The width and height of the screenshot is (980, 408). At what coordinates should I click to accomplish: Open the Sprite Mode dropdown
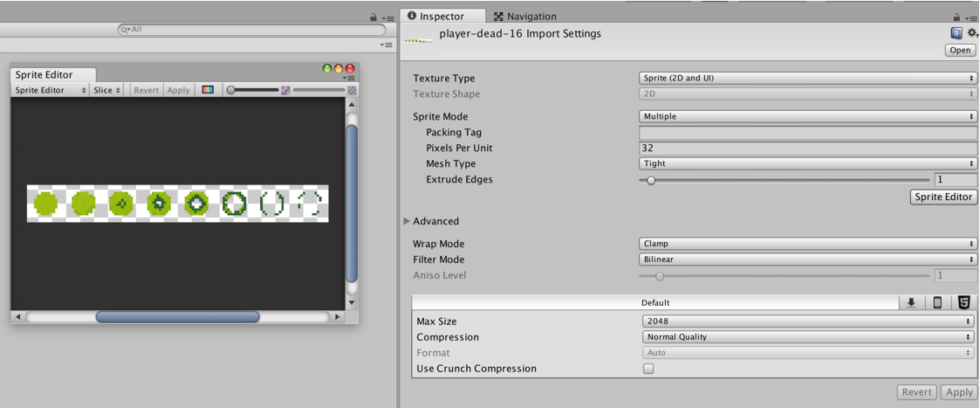point(807,116)
